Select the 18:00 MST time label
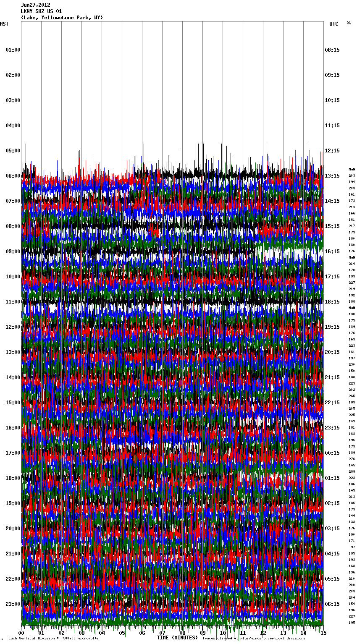Image resolution: width=357 pixels, height=644 pixels. click(x=13, y=478)
